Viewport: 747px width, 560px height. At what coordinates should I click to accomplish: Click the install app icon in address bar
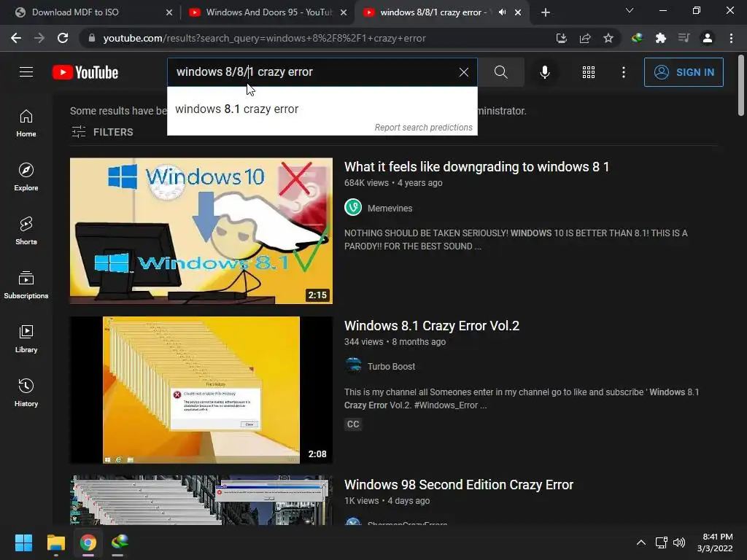pos(562,38)
